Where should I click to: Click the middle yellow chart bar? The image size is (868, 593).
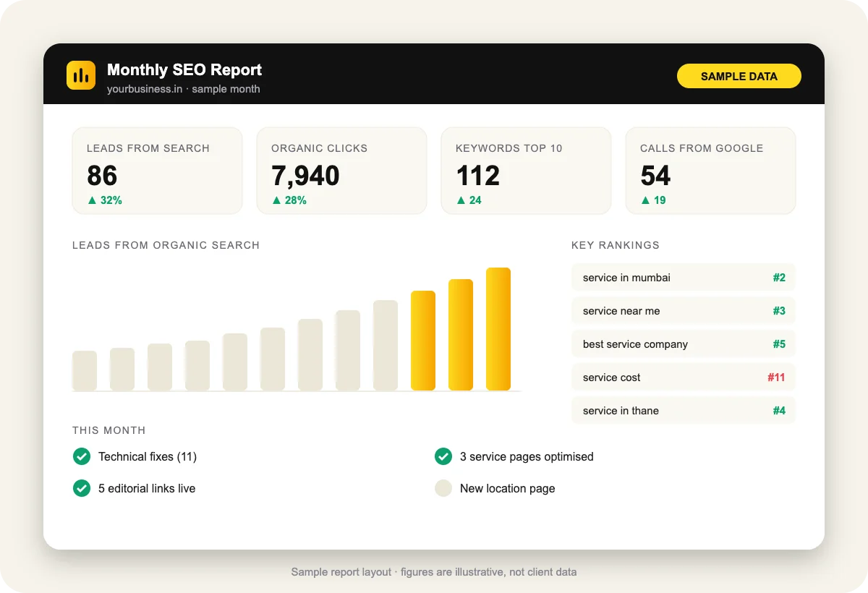461,335
